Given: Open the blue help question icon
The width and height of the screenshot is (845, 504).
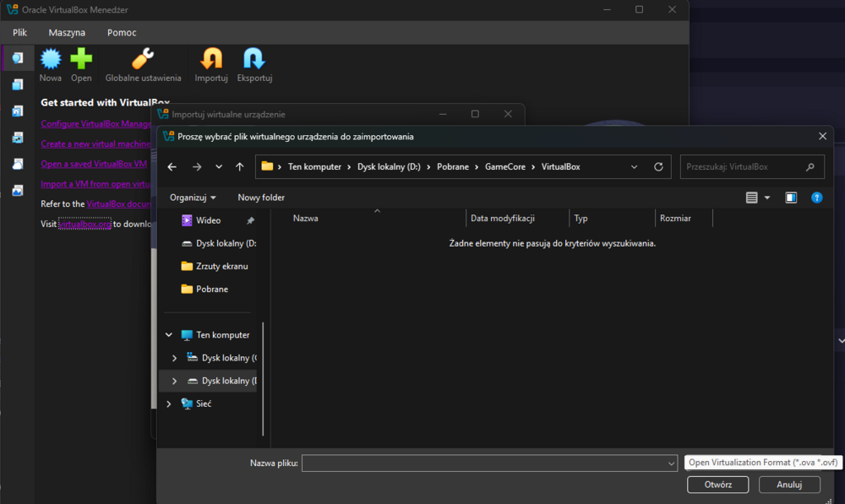Looking at the screenshot, I should [x=817, y=198].
